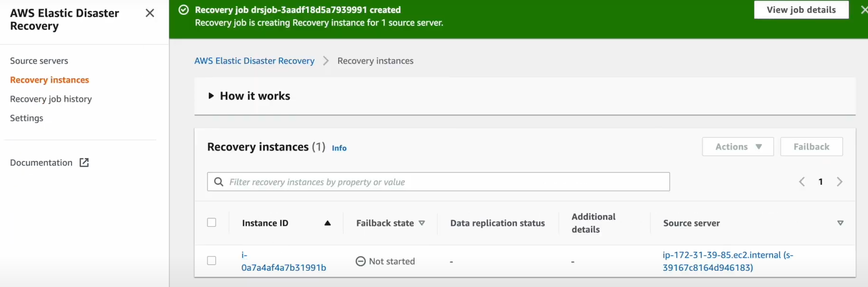
Task: Click the green success checkmark icon
Action: tap(184, 10)
